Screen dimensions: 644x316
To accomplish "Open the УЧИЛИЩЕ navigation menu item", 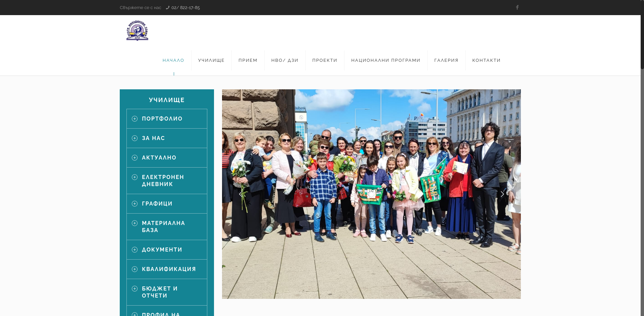I will coord(211,60).
